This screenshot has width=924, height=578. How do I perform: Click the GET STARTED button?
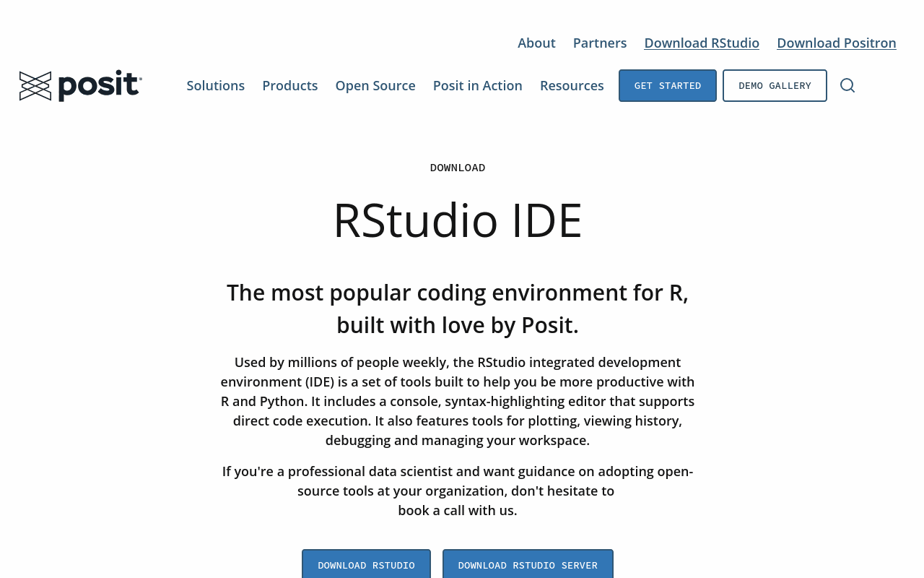tap(668, 85)
